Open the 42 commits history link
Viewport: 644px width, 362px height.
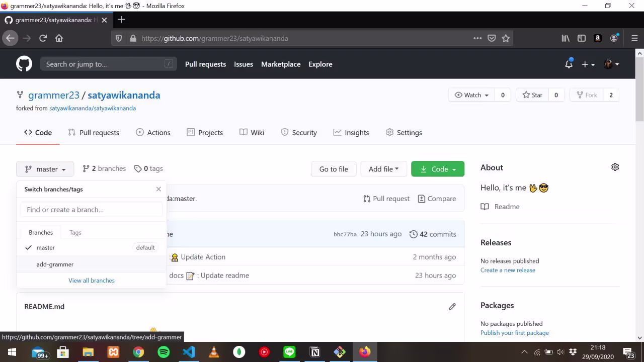[433, 234]
